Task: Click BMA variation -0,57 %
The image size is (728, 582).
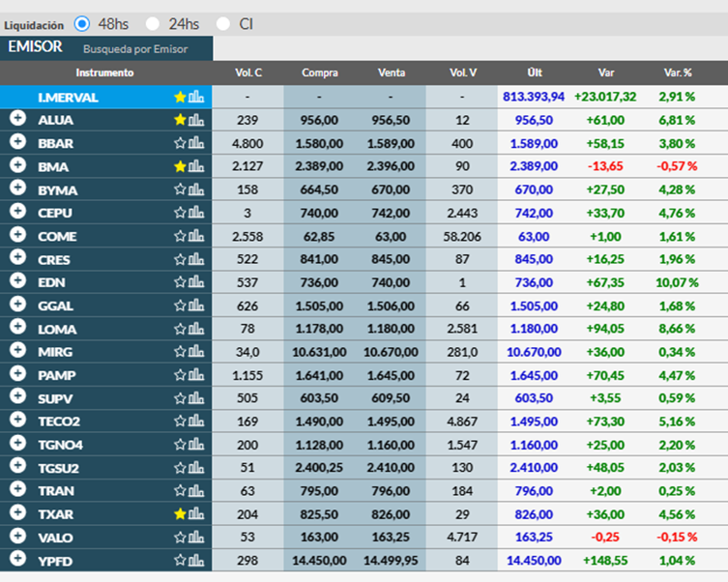Action: pyautogui.click(x=677, y=166)
